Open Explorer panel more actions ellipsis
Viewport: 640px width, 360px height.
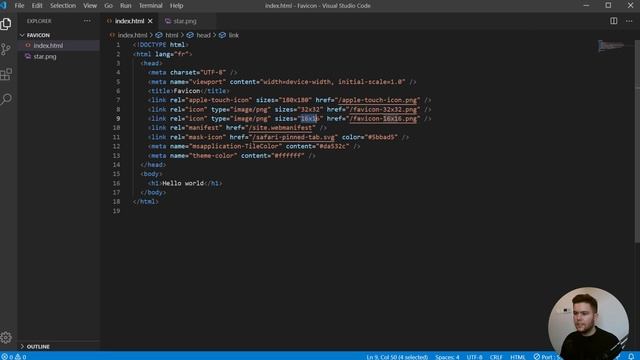tap(87, 21)
